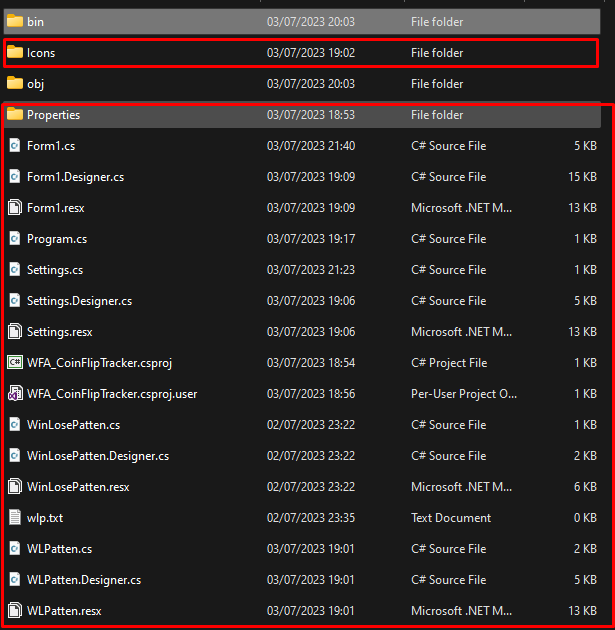Screen dimensions: 615x630
Task: Click the WFA_CoinFlipTracker.csproj.user Visual Studio icon
Action: [15, 393]
